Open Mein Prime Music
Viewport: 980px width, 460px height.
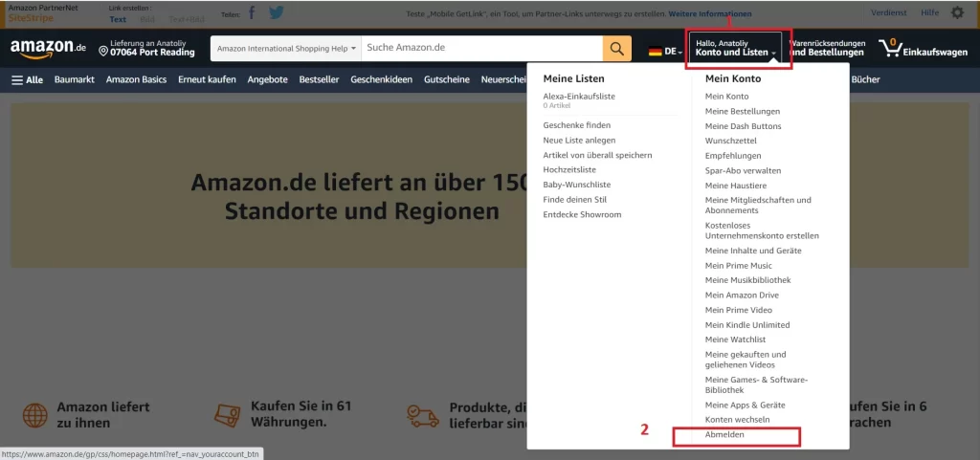(738, 265)
